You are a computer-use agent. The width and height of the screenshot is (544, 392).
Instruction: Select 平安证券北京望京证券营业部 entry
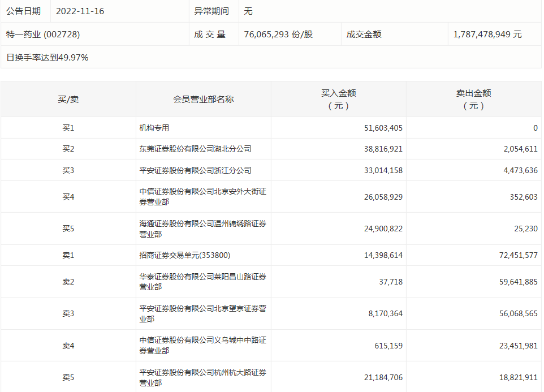[x=203, y=313]
